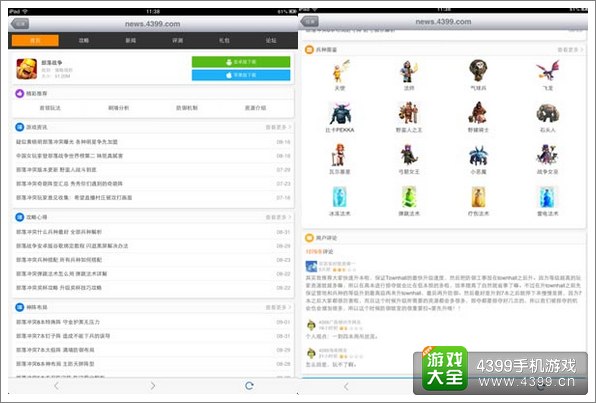596x403 pixels.
Task: Open the 神阵布局 article dated 09-01
Action: click(153, 322)
